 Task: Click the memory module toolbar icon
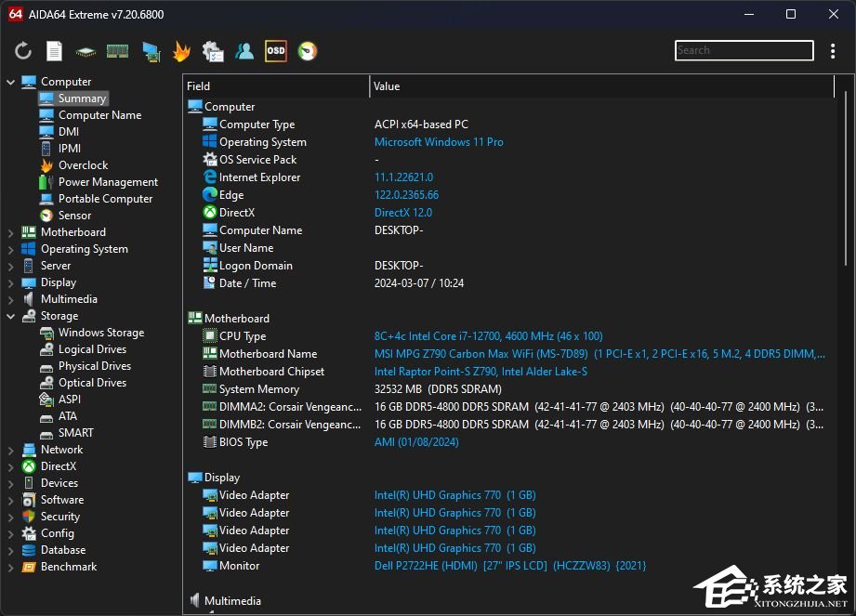coord(117,51)
